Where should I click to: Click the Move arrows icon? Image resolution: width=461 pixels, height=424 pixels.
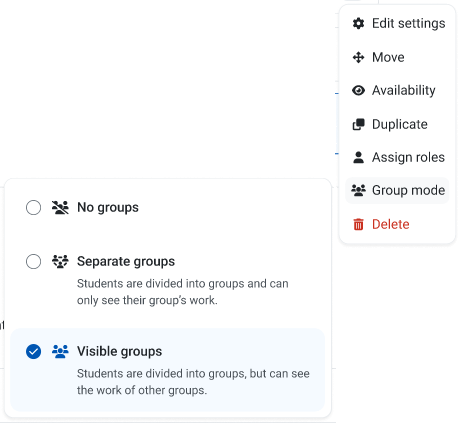(358, 57)
